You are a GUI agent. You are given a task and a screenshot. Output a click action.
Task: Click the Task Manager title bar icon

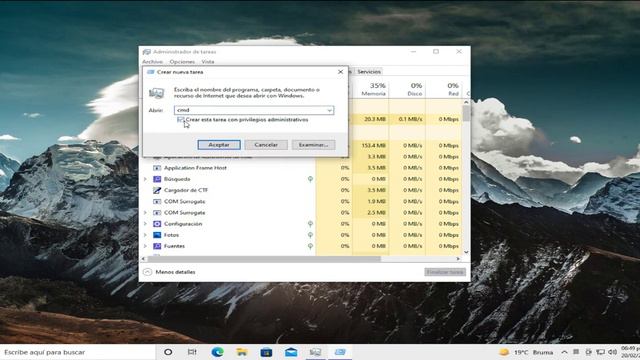coord(147,52)
